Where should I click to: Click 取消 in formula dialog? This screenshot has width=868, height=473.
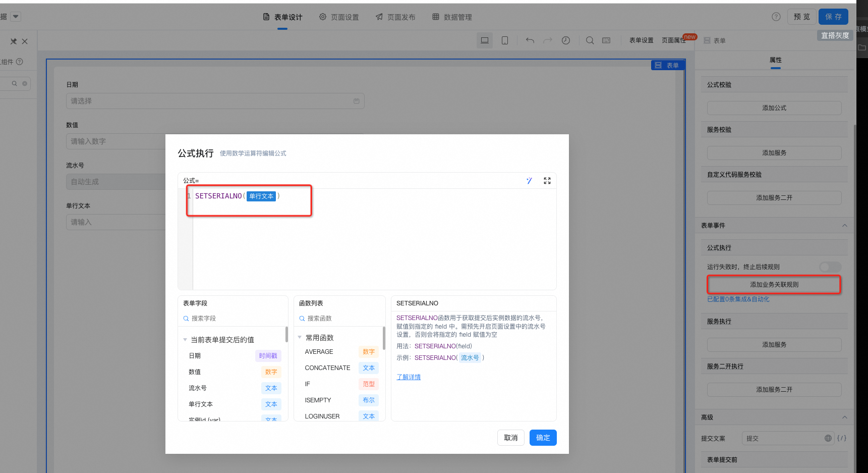[x=511, y=438]
